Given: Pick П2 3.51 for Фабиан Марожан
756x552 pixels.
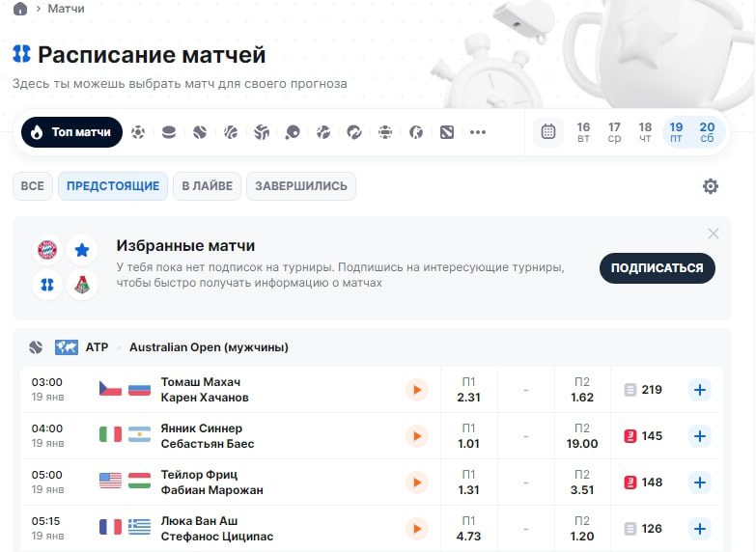Looking at the screenshot, I should [582, 483].
